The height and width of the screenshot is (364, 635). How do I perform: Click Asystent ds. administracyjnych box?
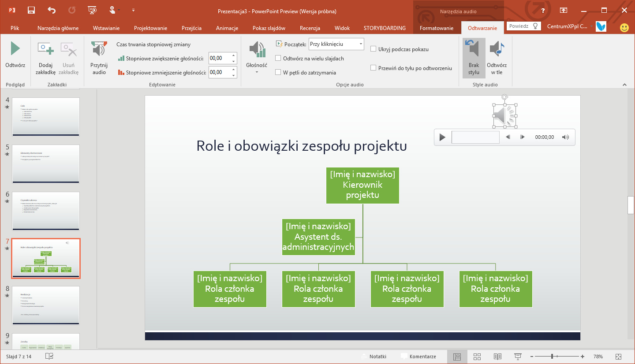(x=318, y=237)
